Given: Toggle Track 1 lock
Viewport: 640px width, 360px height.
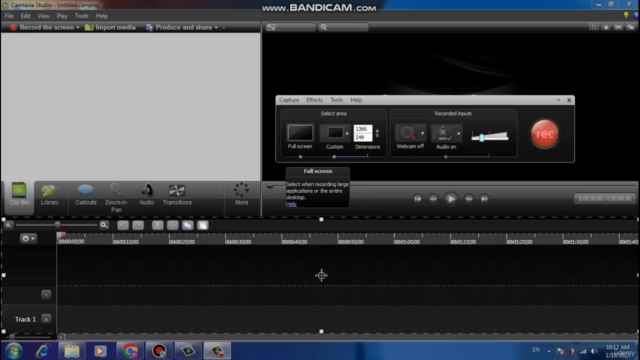Looking at the screenshot, I should pos(46,319).
